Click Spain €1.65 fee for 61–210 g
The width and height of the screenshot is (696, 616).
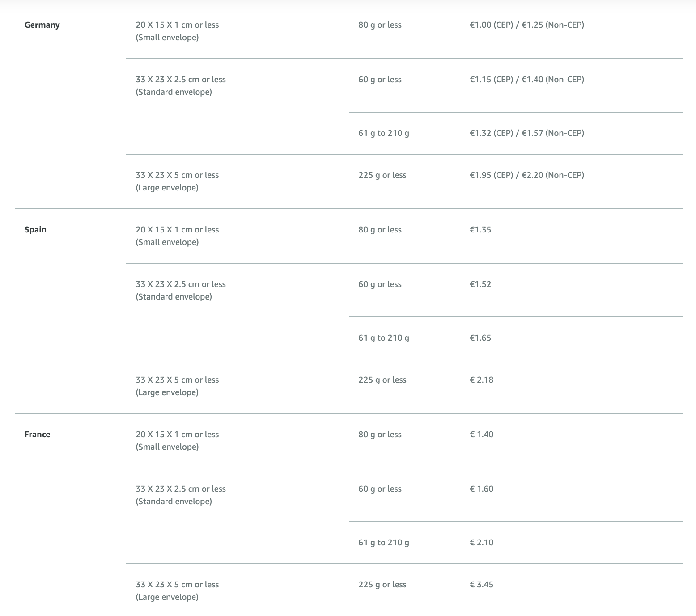click(x=480, y=338)
